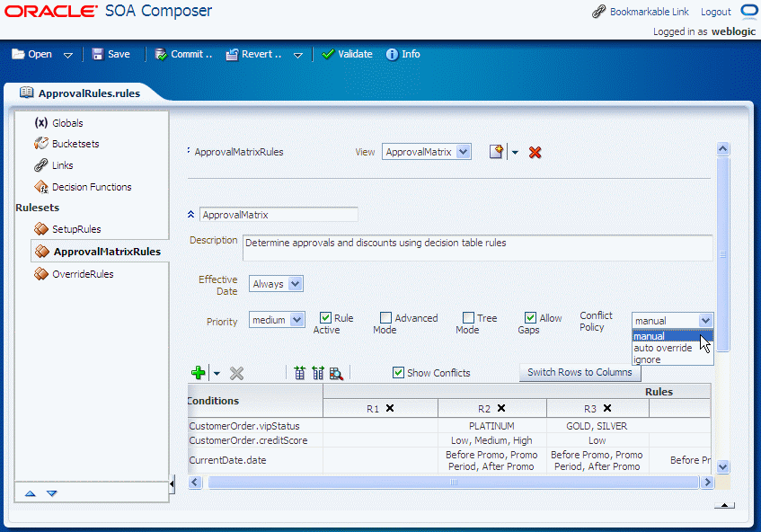Choose manual conflict policy option
Screen dimensions: 761x532
672,336
